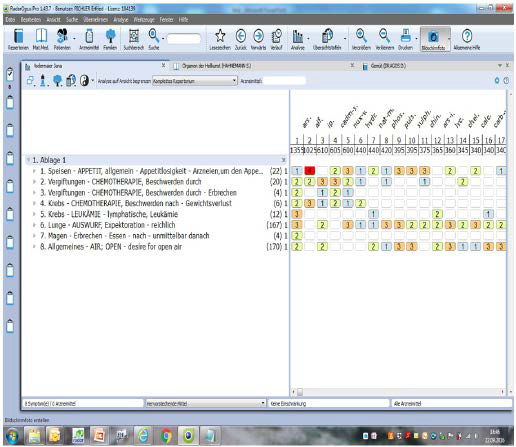The height and width of the screenshot is (447, 516).
Task: Zoom out with Verkleinern magnifier
Action: (385, 36)
